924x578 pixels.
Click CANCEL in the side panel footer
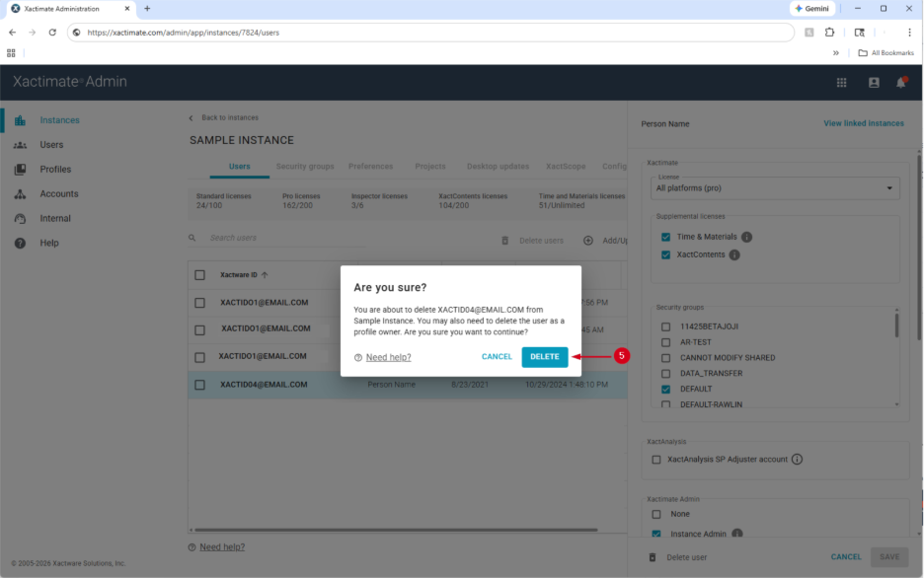(x=846, y=557)
